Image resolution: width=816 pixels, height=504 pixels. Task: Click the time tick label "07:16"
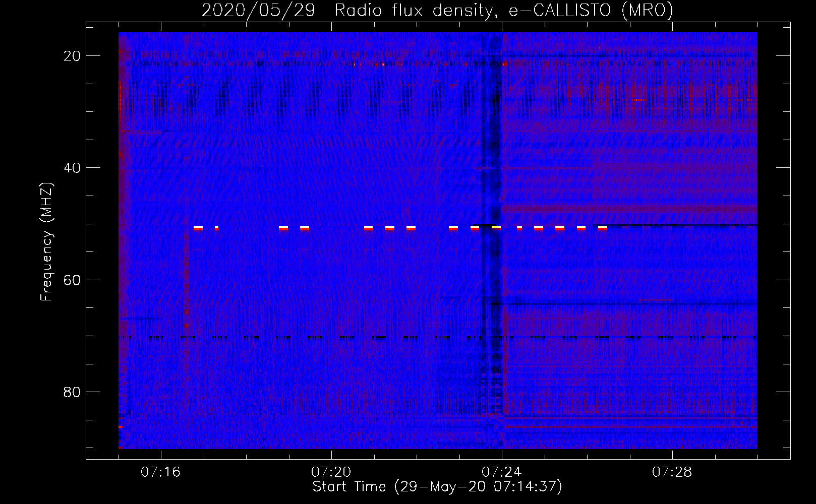pos(160,472)
